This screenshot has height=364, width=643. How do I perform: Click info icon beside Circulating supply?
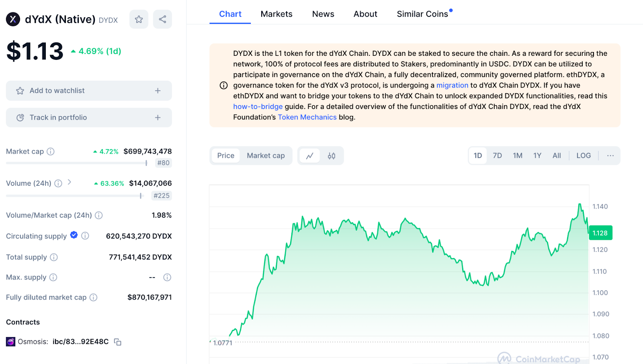tap(85, 236)
